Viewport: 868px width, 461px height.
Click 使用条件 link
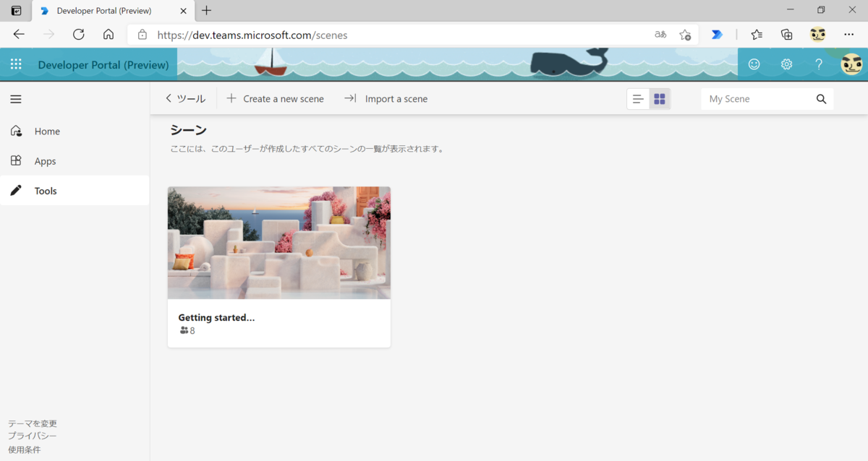25,449
